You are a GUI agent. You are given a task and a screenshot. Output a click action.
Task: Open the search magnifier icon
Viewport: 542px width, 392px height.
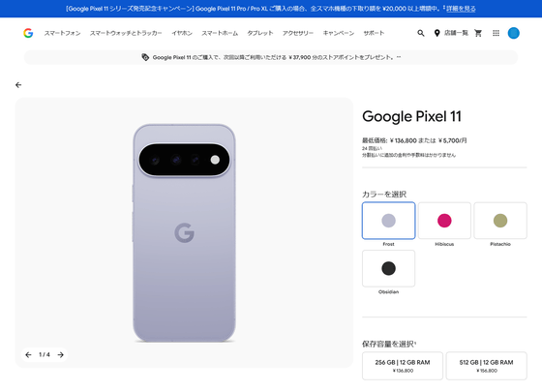coord(421,33)
